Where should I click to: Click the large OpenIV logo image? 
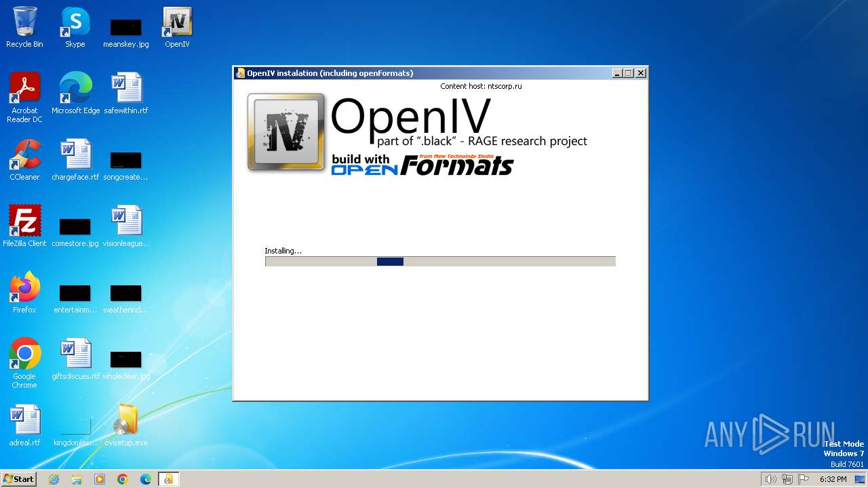[x=286, y=131]
